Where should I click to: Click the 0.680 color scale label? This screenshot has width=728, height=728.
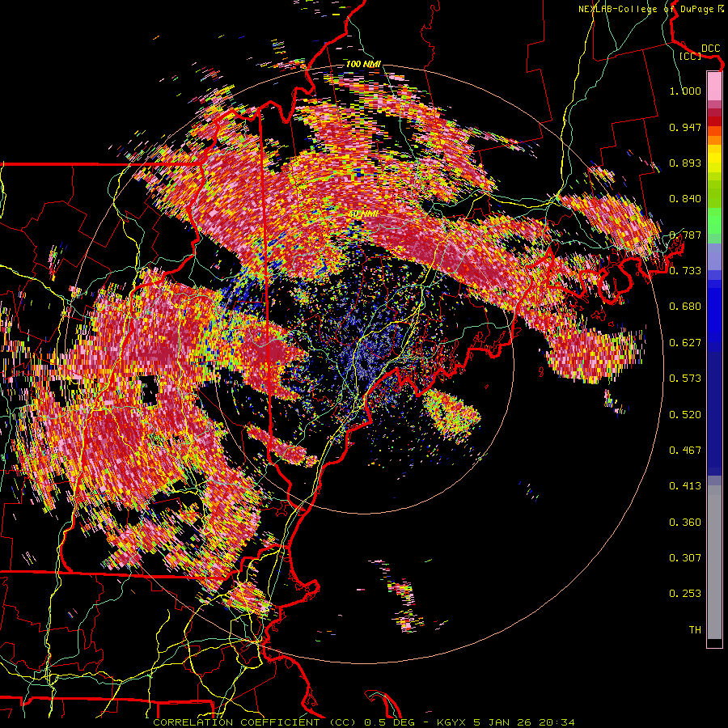click(x=685, y=307)
